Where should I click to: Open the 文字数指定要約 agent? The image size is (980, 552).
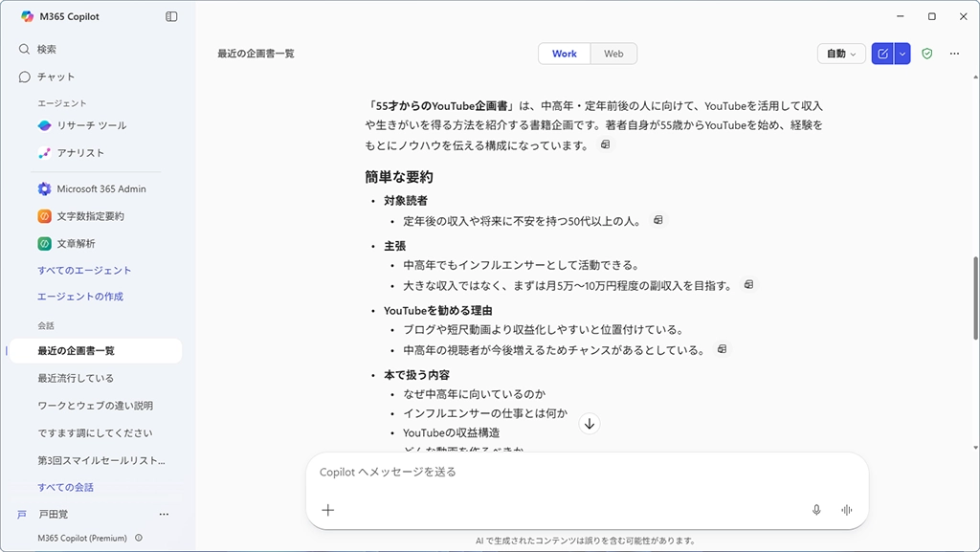click(x=80, y=216)
